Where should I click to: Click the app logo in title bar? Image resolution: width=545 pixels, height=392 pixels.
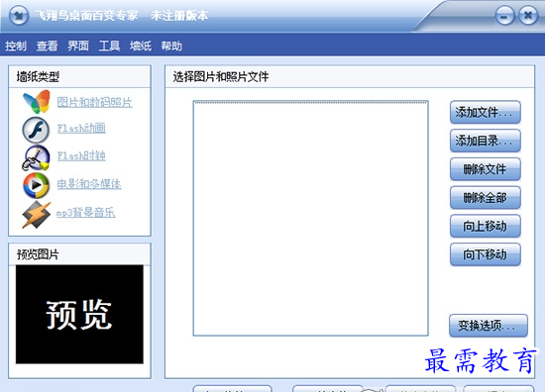pyautogui.click(x=18, y=15)
